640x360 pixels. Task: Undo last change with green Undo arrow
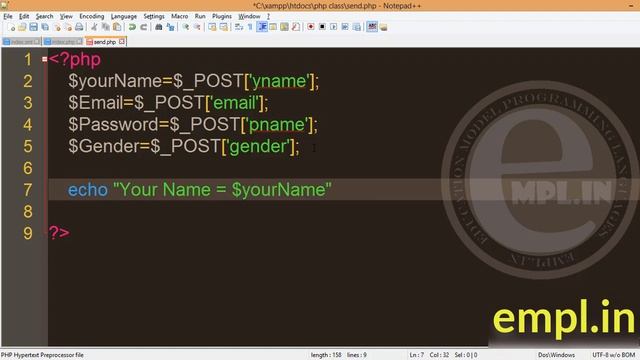coord(132,27)
